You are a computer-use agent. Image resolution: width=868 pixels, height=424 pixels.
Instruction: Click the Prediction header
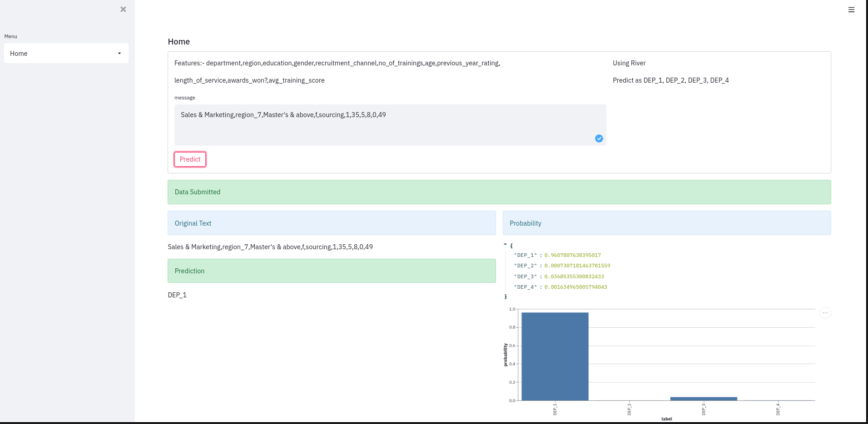point(332,271)
